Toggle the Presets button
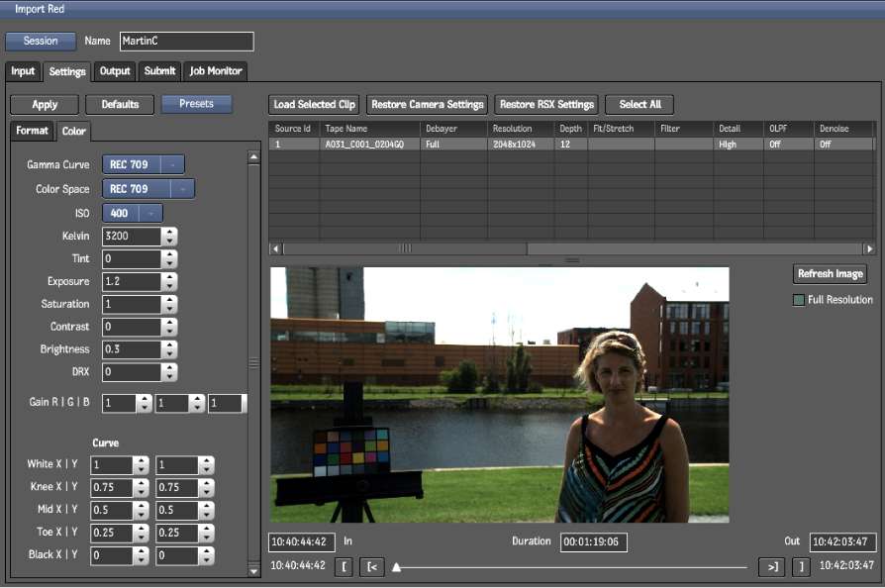This screenshot has height=588, width=885. 196,104
